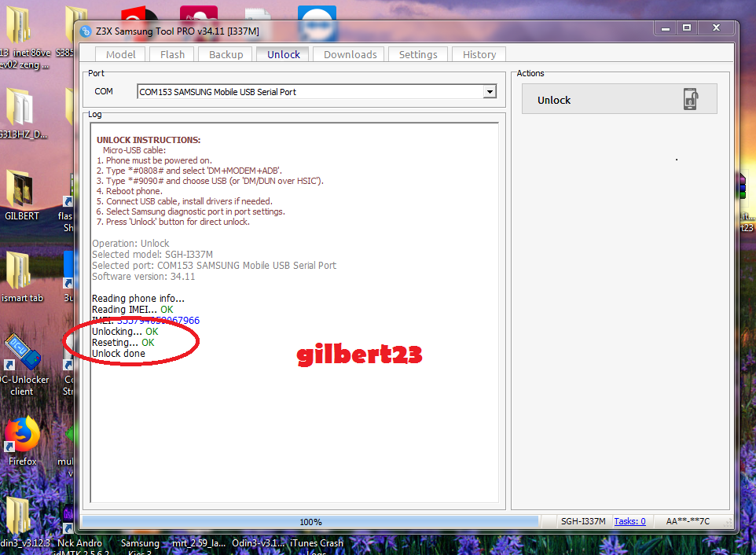Click the 100% progress bar
Screen dimensions: 756x555
pos(310,522)
